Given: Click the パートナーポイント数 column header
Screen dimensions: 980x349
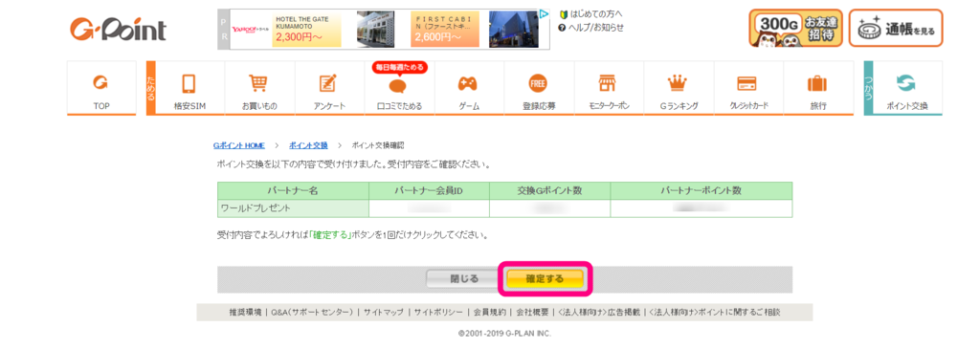Looking at the screenshot, I should 702,191.
